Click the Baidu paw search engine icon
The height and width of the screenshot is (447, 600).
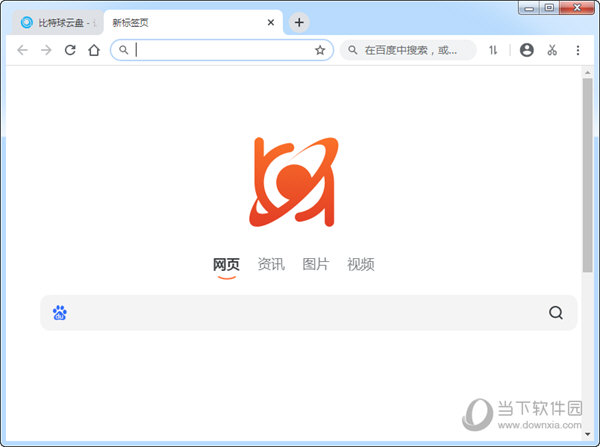[x=60, y=313]
